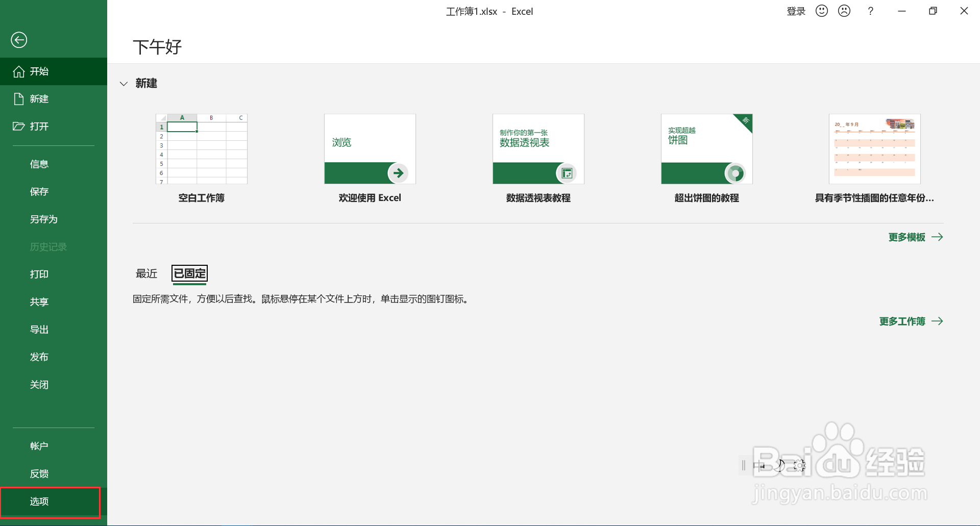Restore down the Excel window
The width and height of the screenshot is (980, 526).
click(x=933, y=11)
